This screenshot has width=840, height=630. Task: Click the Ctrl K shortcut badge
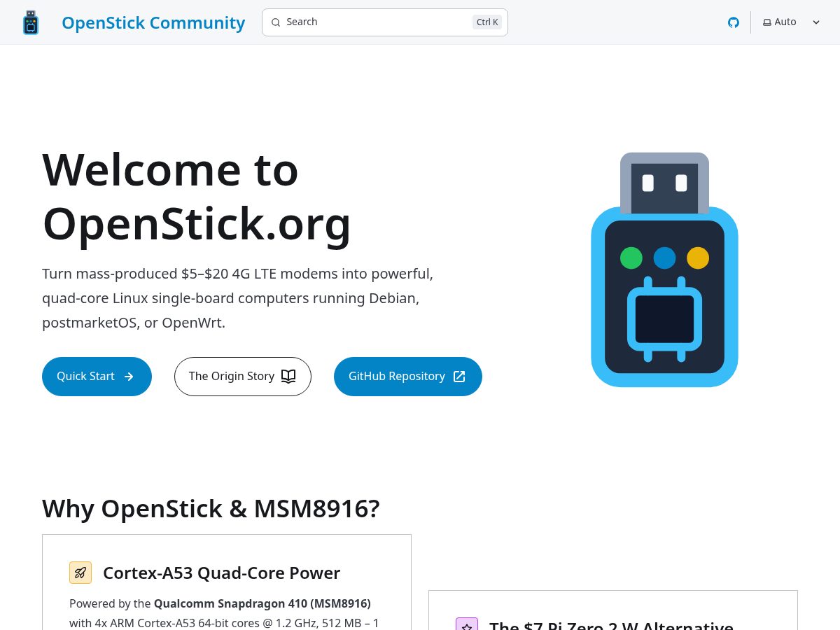(487, 22)
